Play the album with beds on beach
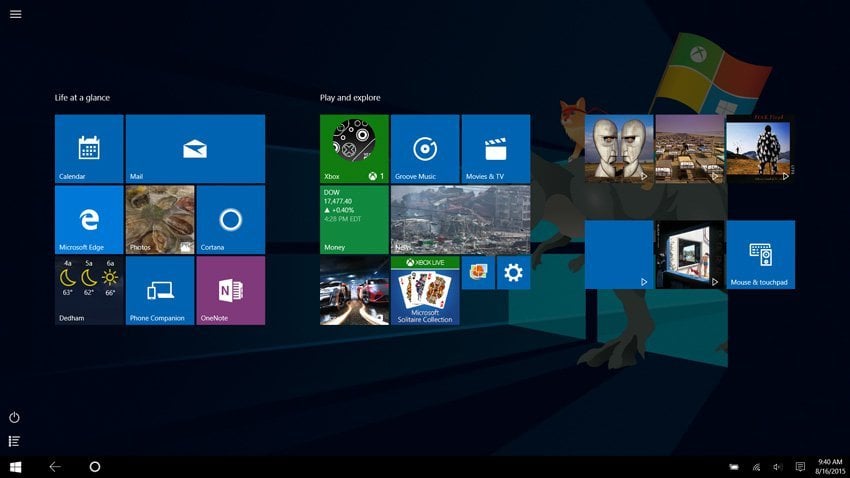 click(690, 148)
